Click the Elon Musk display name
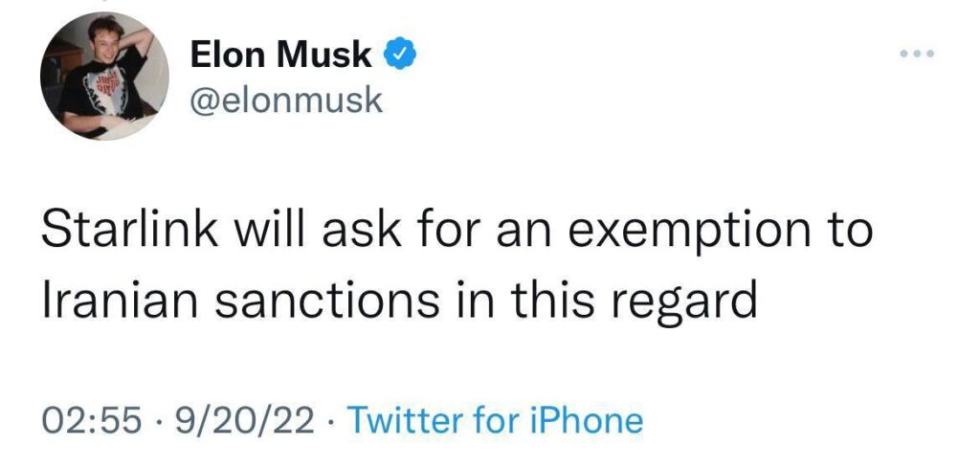This screenshot has width=980, height=468. pyautogui.click(x=280, y=55)
